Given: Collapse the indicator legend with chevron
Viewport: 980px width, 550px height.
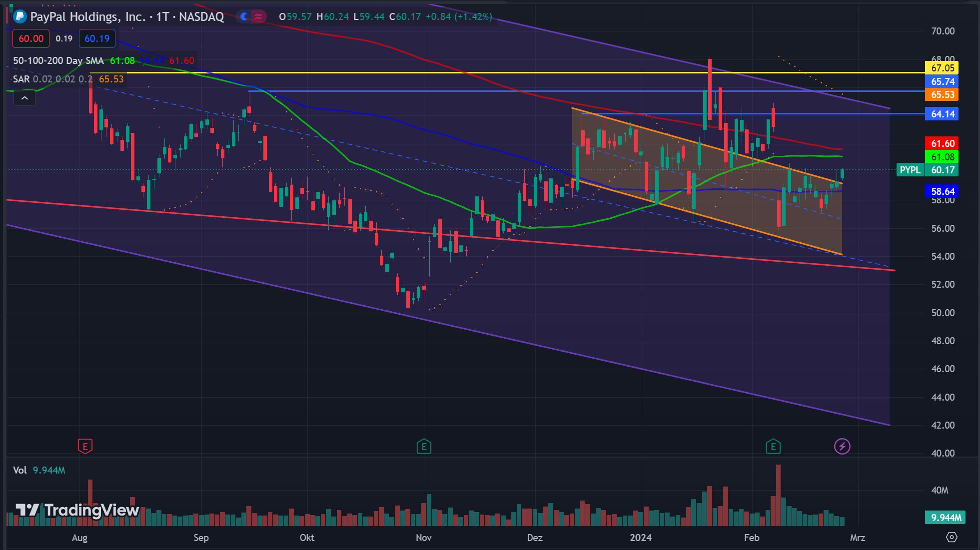Looking at the screenshot, I should tap(24, 98).
